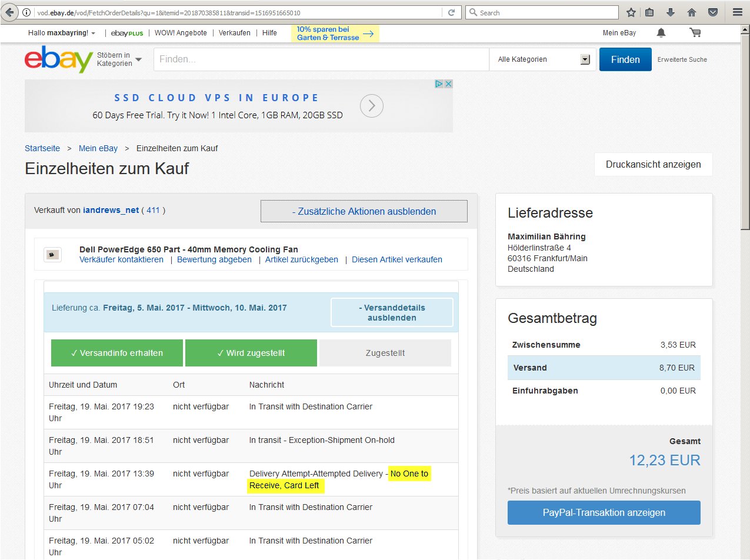The height and width of the screenshot is (560, 750).
Task: Open the bookmarks list icon
Action: coord(649,12)
